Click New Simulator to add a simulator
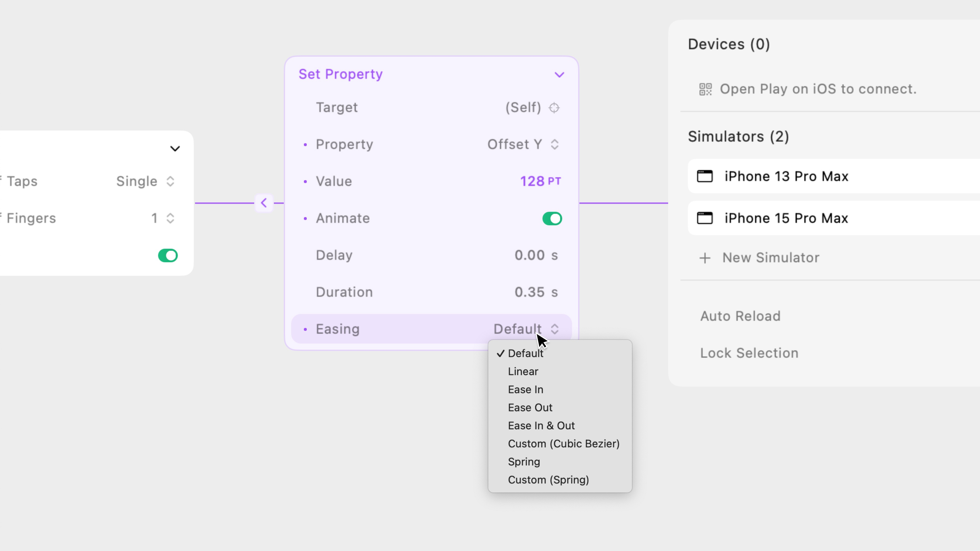This screenshot has height=551, width=980. point(771,257)
